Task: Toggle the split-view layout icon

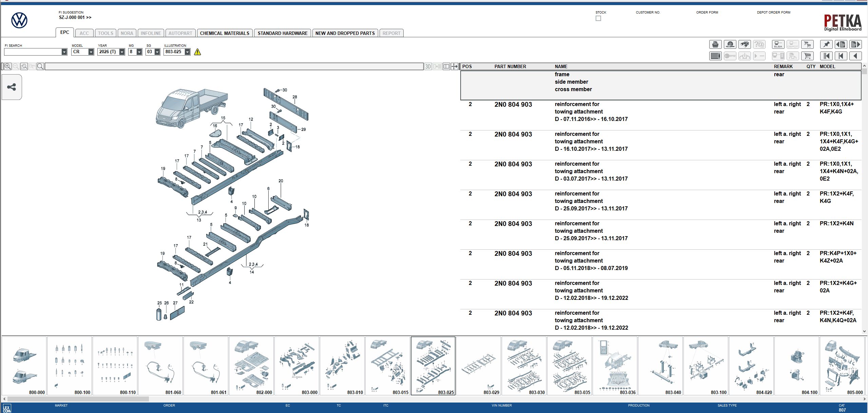Action: [x=446, y=66]
